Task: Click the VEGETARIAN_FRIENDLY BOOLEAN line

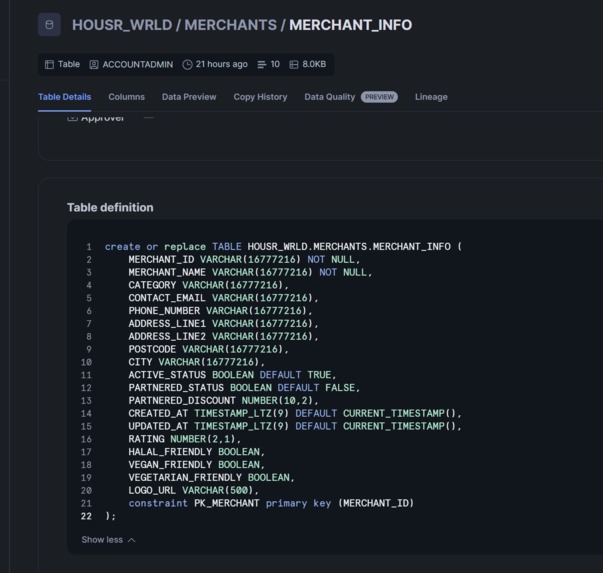Action: click(x=211, y=478)
